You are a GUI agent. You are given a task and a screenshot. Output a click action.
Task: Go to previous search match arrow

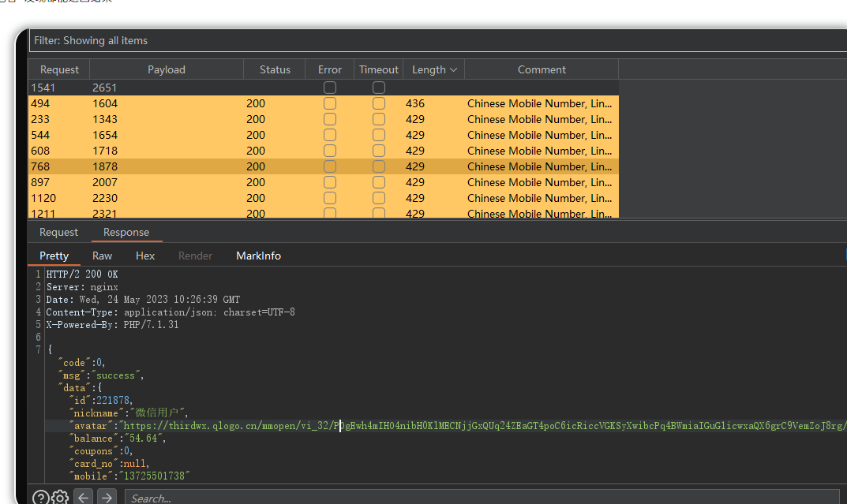coord(83,498)
